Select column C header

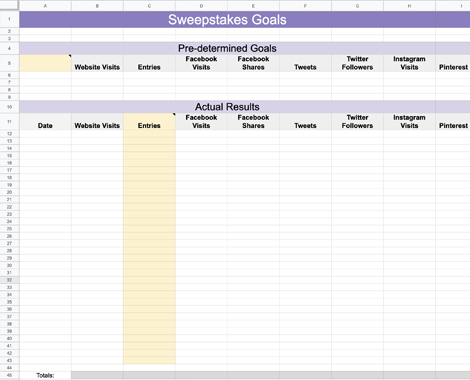[x=149, y=6]
